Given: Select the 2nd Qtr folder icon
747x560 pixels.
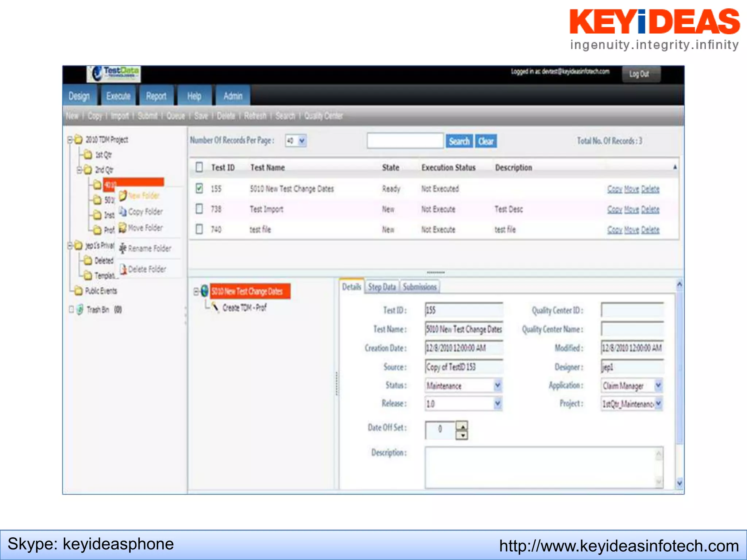Looking at the screenshot, I should tap(88, 170).
